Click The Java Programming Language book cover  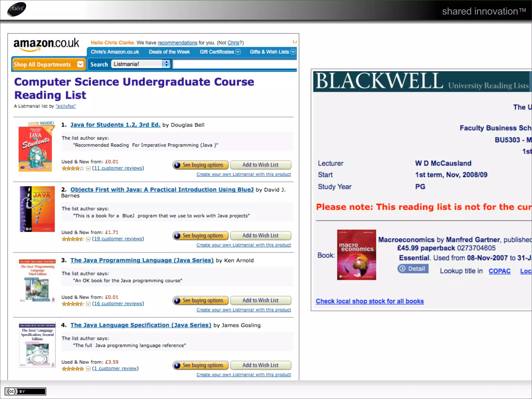tap(37, 281)
